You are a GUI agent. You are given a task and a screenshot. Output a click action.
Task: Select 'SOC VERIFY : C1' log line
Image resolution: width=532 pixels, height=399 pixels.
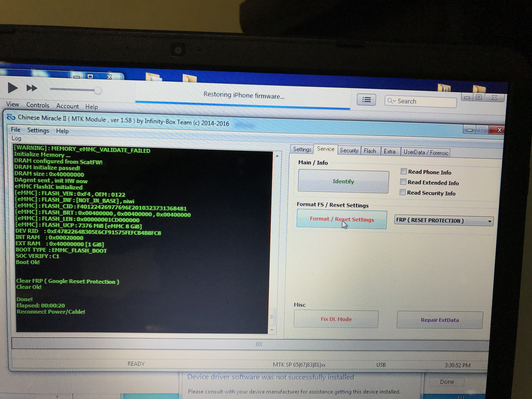37,256
